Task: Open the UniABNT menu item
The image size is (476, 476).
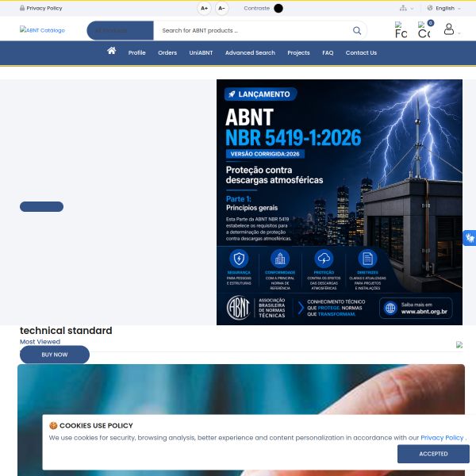Action: click(x=201, y=53)
